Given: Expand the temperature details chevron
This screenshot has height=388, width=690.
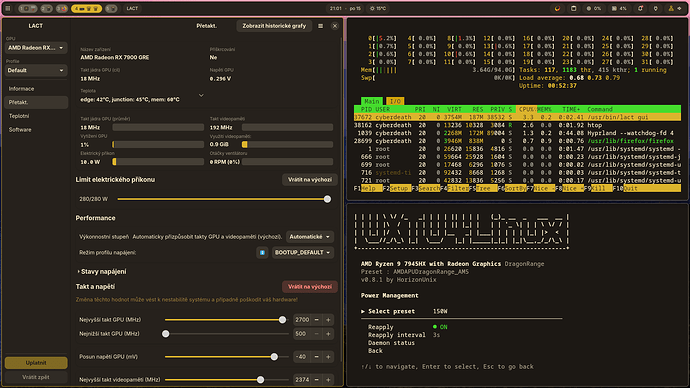Looking at the screenshot, I should 201,95.
